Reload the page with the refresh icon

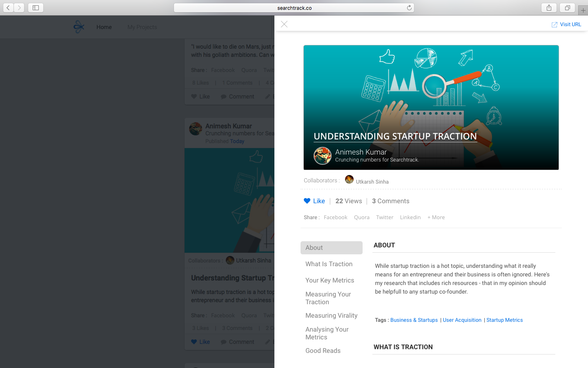pos(409,8)
